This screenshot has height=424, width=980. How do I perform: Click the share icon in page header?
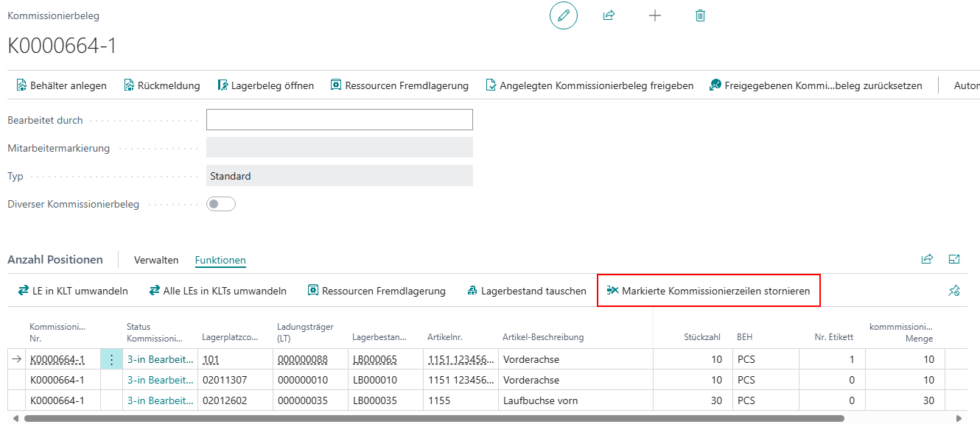coord(609,15)
